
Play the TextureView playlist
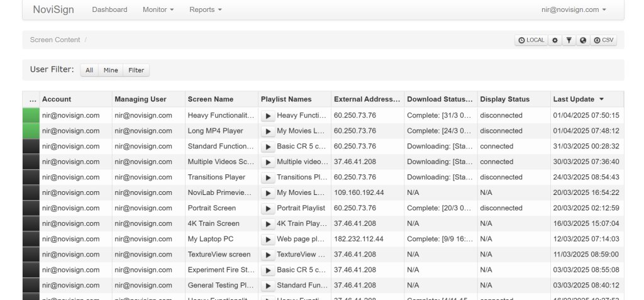click(x=268, y=255)
